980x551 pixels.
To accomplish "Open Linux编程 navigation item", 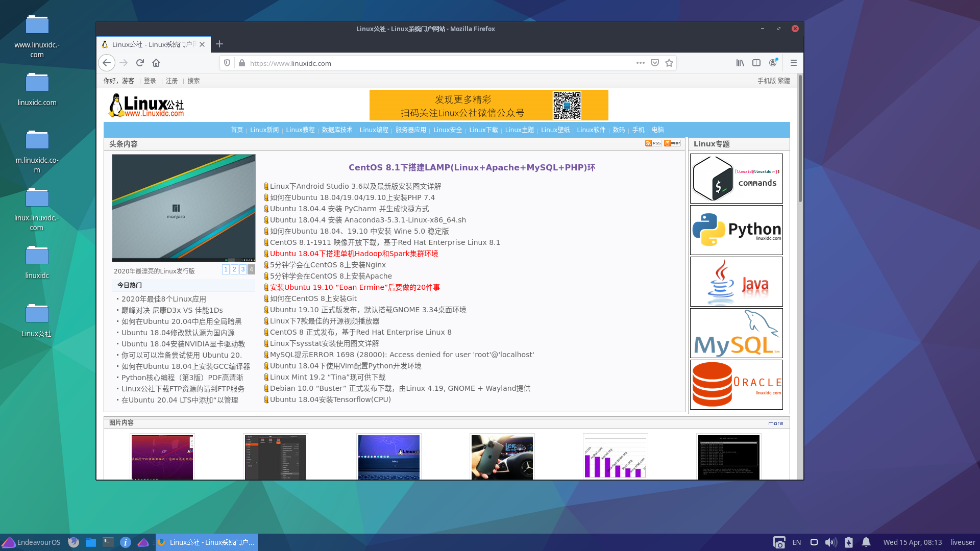I will click(x=374, y=130).
